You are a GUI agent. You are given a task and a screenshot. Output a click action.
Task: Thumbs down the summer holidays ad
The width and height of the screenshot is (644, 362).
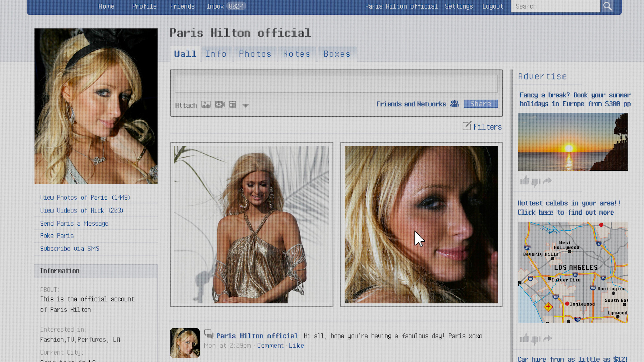point(536,182)
